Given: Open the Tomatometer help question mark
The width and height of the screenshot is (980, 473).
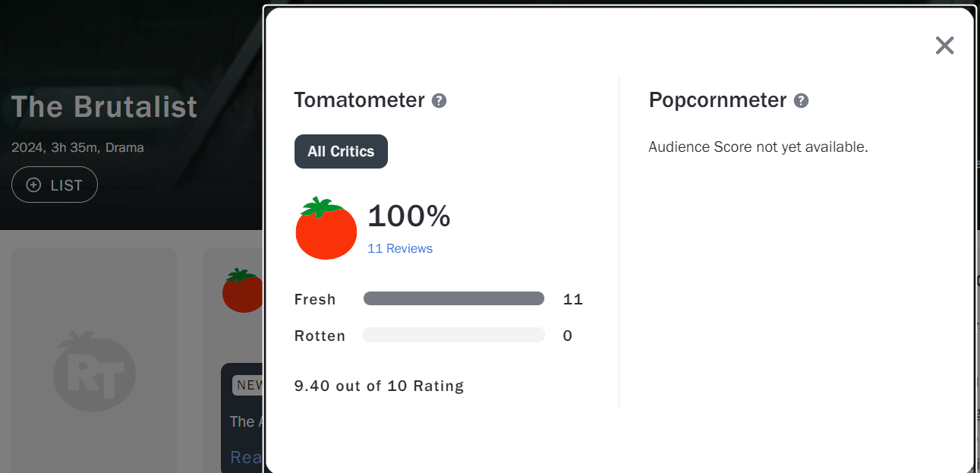Looking at the screenshot, I should click(439, 100).
